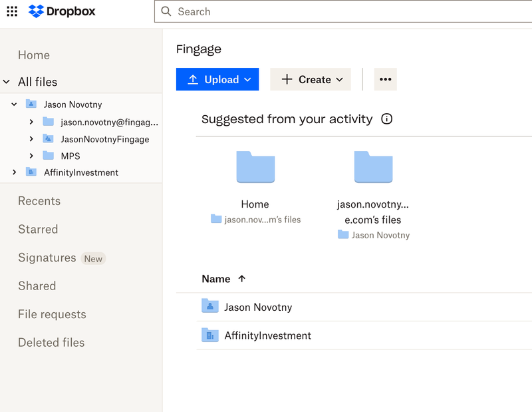Click the Home folder thumbnail in suggestions
Image resolution: width=532 pixels, height=412 pixels.
[255, 167]
